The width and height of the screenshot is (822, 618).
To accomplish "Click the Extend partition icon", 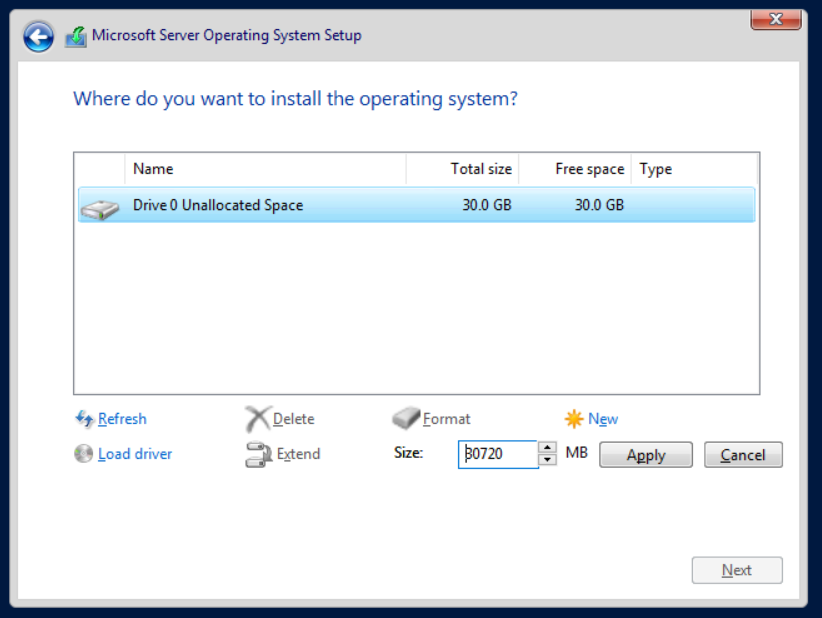I will pyautogui.click(x=258, y=454).
